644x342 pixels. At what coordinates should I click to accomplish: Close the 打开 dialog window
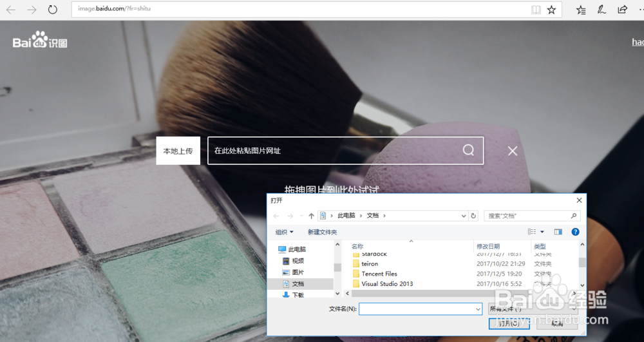click(x=579, y=200)
